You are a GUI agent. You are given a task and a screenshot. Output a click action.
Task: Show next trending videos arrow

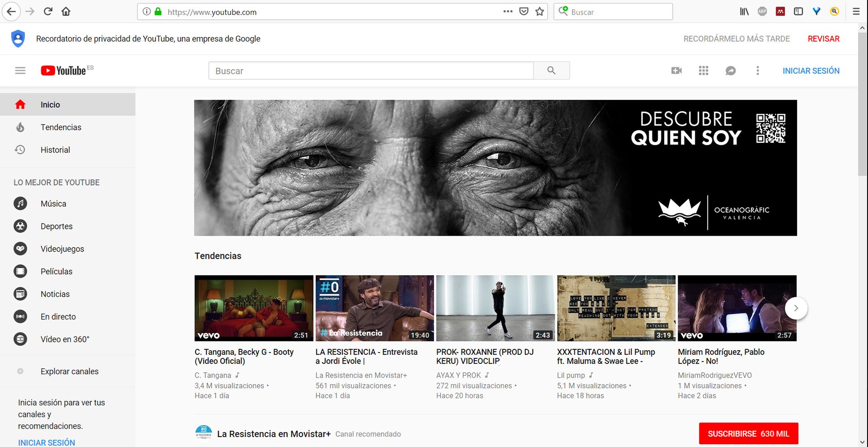click(x=796, y=308)
